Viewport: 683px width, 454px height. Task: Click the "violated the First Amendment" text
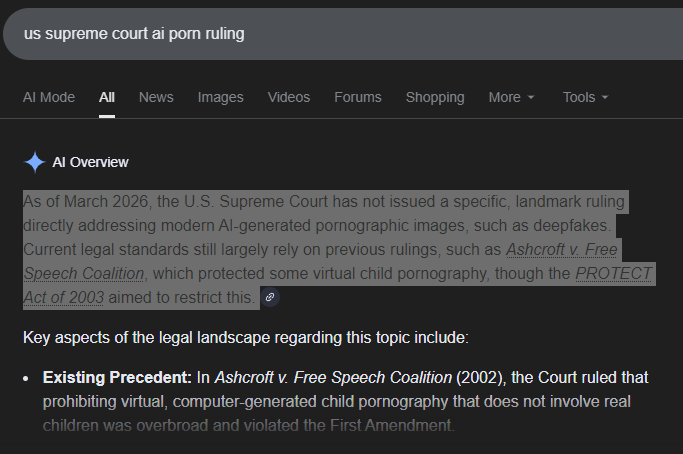(x=370, y=426)
